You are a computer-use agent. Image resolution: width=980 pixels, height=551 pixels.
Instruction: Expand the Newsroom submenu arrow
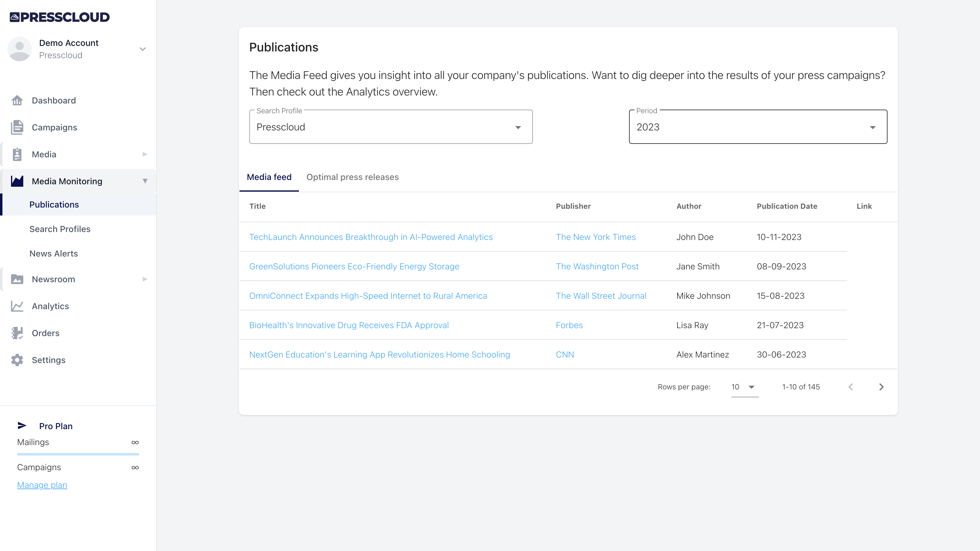[145, 279]
